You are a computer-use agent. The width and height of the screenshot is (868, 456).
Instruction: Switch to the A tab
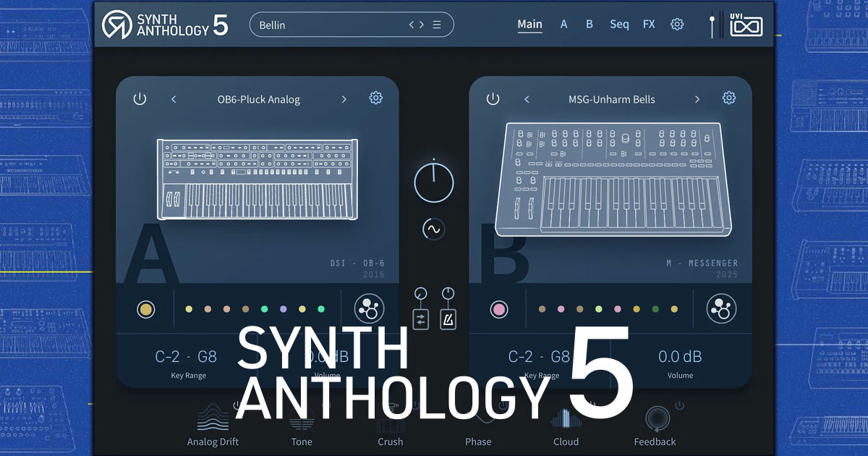pos(563,25)
